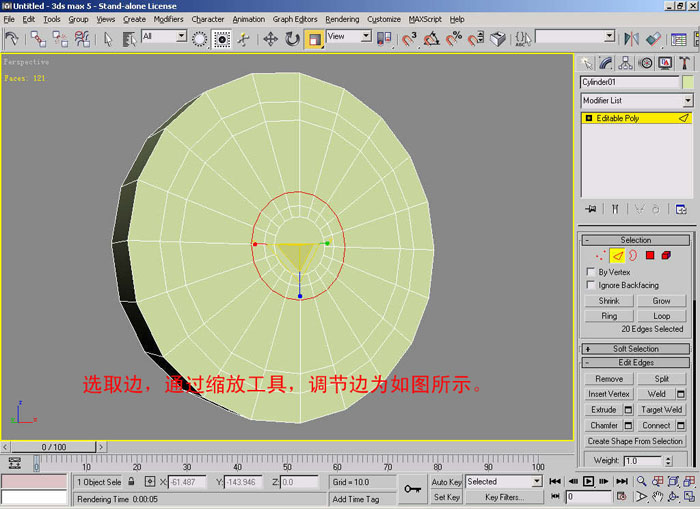This screenshot has width=700, height=509.
Task: Click the Cylinder01 object color swatch
Action: tap(688, 82)
